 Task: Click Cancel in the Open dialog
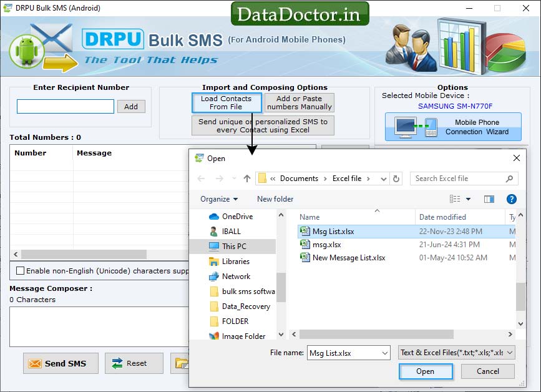tap(488, 371)
